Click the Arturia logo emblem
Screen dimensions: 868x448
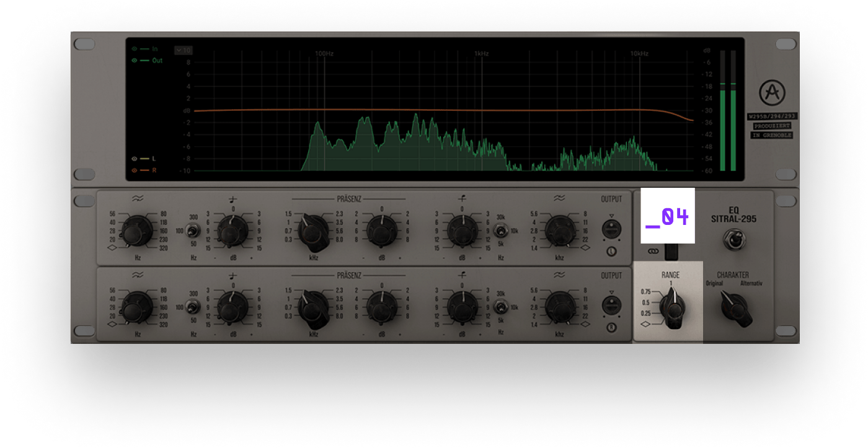(x=772, y=93)
